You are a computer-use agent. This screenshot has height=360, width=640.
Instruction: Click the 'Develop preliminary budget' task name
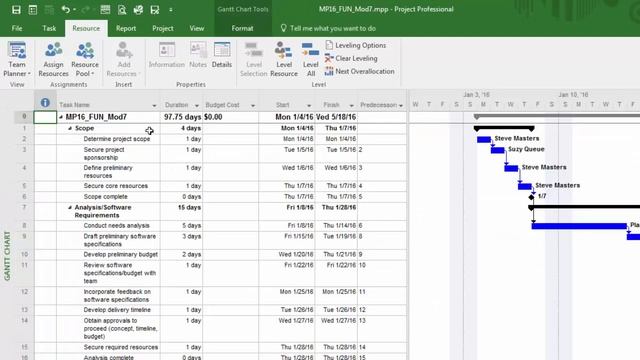pyautogui.click(x=120, y=255)
